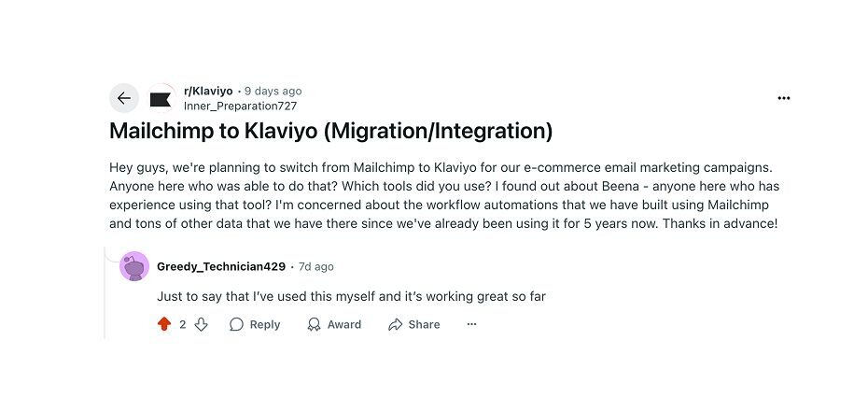Click the post body paragraph text
The image size is (868, 411).
[443, 195]
